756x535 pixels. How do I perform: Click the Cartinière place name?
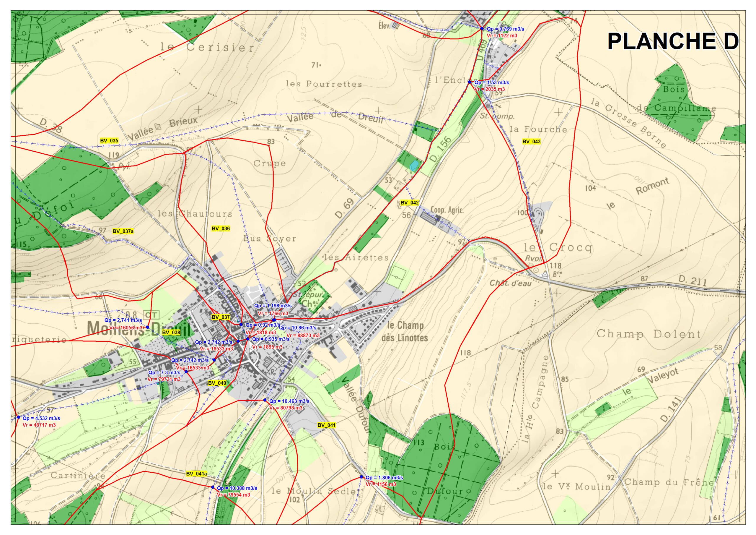pyautogui.click(x=78, y=475)
